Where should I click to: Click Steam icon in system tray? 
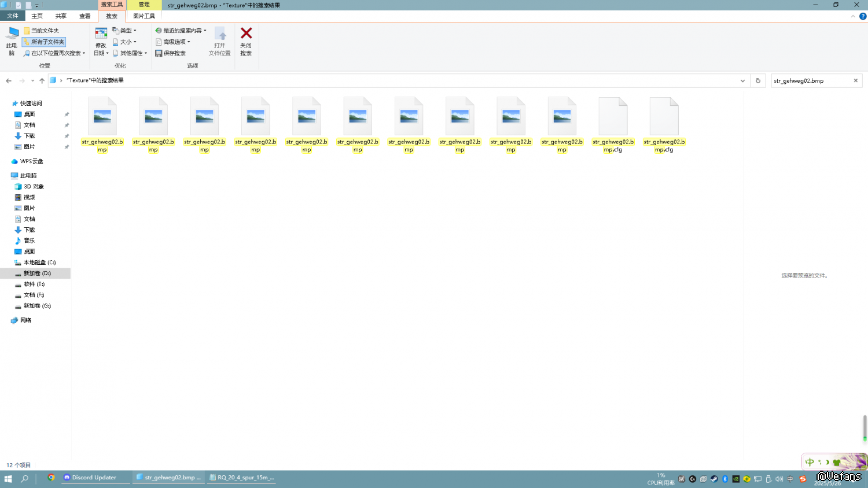click(714, 479)
